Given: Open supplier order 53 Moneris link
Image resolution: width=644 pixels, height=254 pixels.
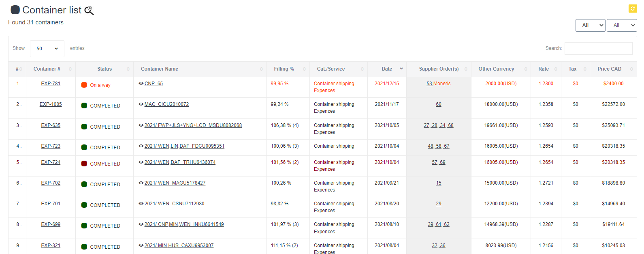Looking at the screenshot, I should click(x=439, y=84).
